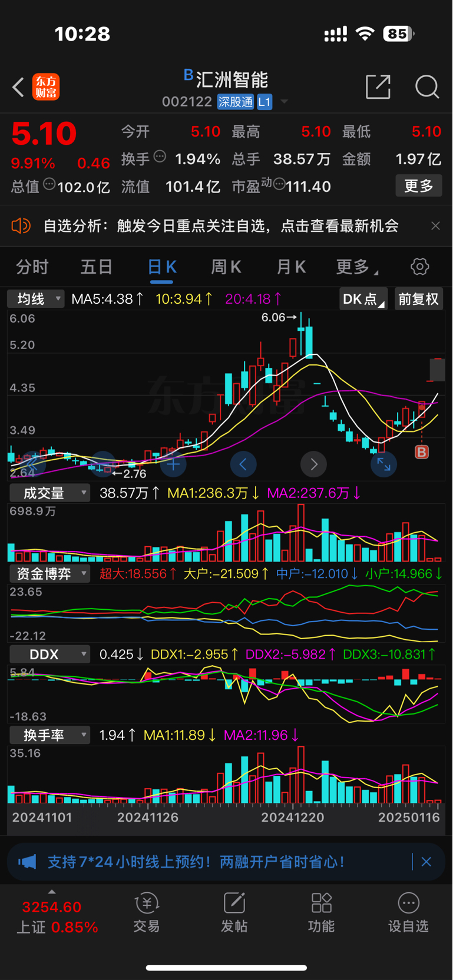The width and height of the screenshot is (453, 980).
Task: Tap the speaker announcement icon
Action: (x=21, y=226)
